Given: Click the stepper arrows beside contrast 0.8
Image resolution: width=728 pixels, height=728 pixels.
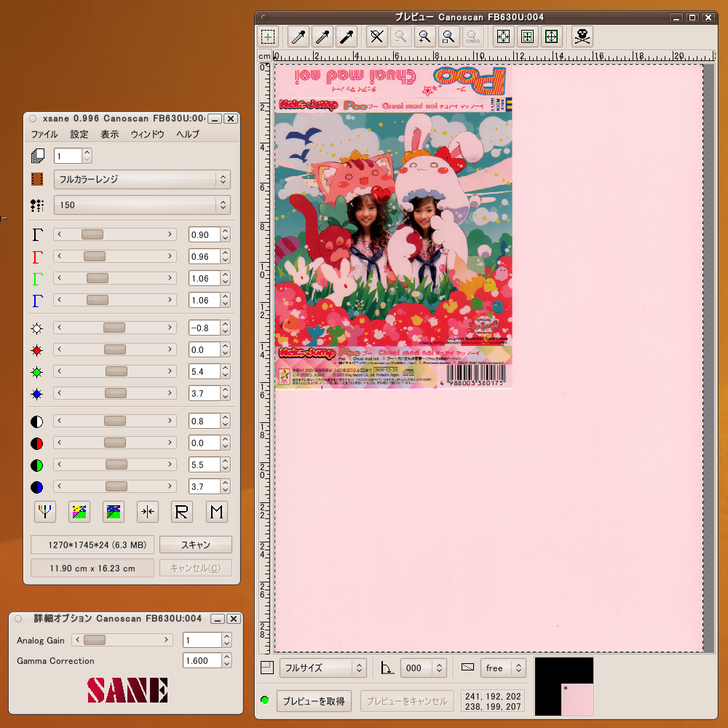Looking at the screenshot, I should [x=225, y=421].
